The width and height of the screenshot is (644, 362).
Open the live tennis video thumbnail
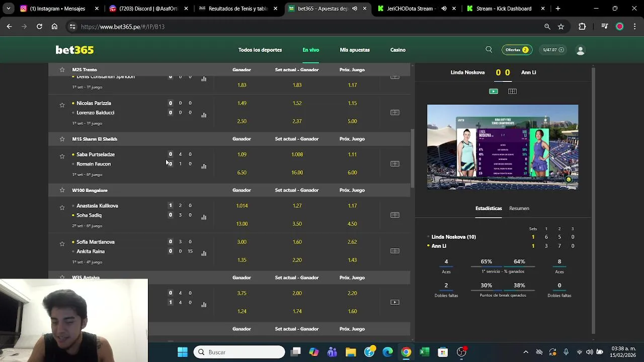tap(503, 147)
